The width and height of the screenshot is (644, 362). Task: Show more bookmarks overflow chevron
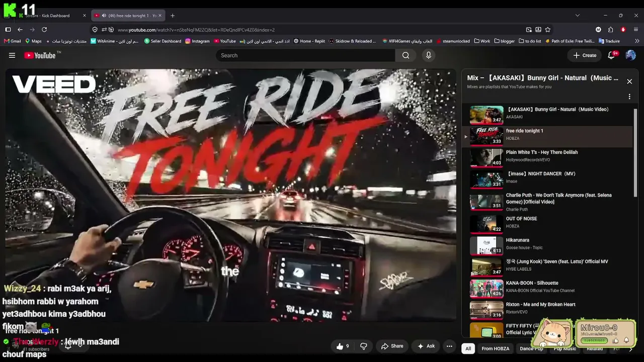pyautogui.click(x=636, y=41)
